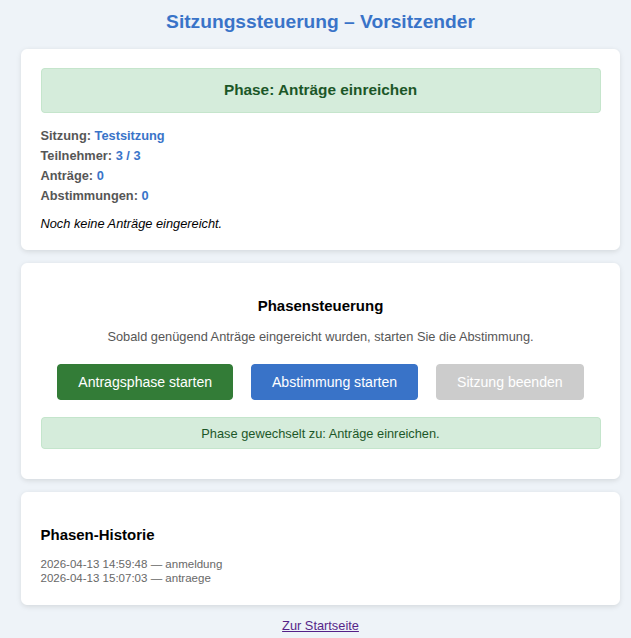Click the Sitzung label
631x638 pixels.
[x=65, y=136]
